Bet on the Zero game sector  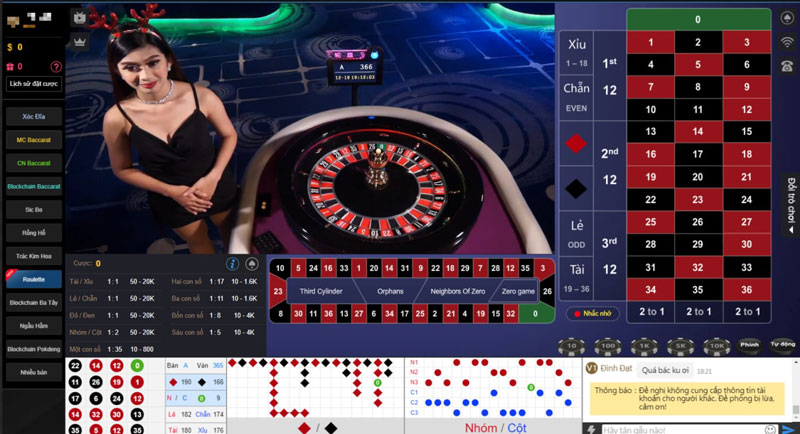click(x=516, y=291)
